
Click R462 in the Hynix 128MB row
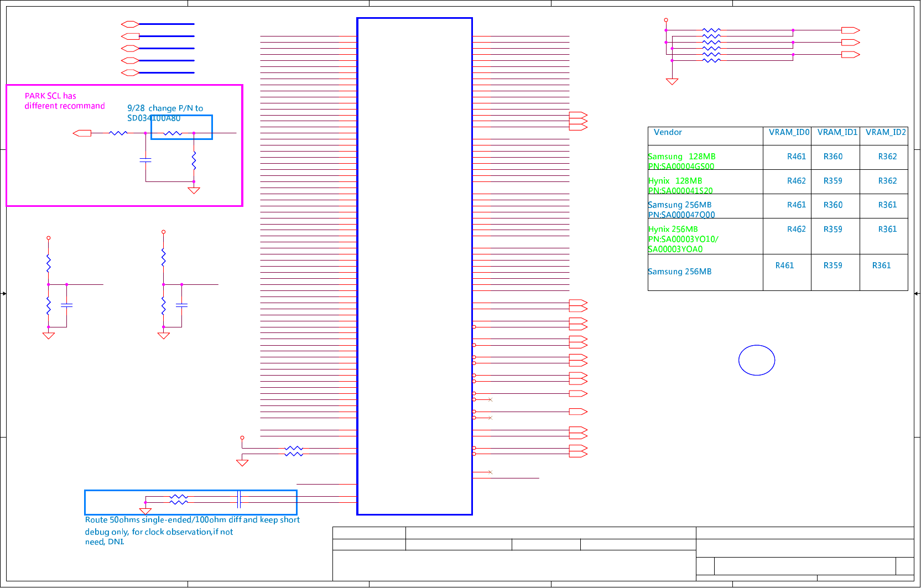797,181
